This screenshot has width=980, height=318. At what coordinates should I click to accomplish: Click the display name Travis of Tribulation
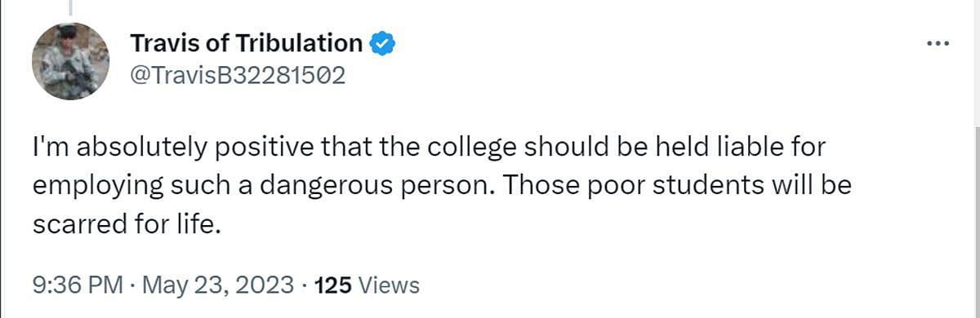pos(247,42)
